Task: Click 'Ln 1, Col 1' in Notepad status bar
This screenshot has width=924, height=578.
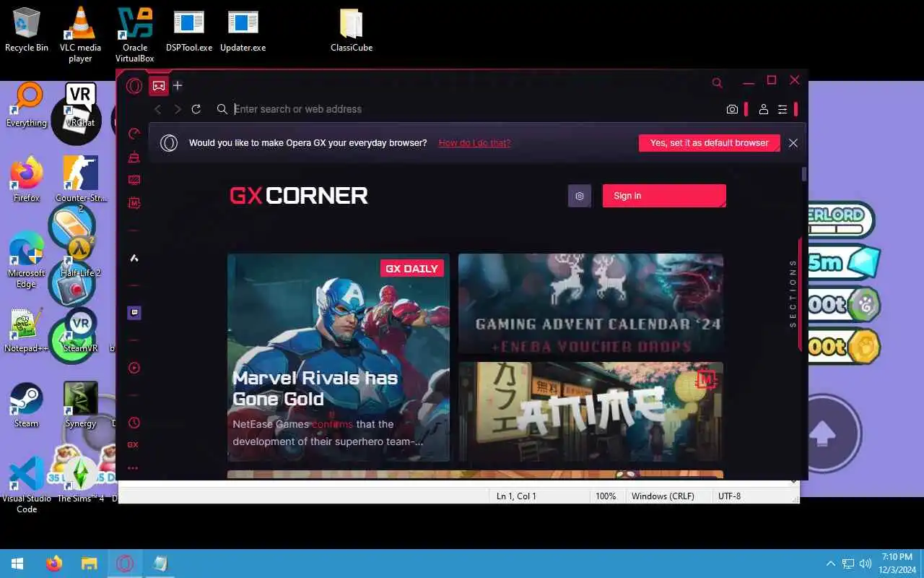Action: [516, 496]
